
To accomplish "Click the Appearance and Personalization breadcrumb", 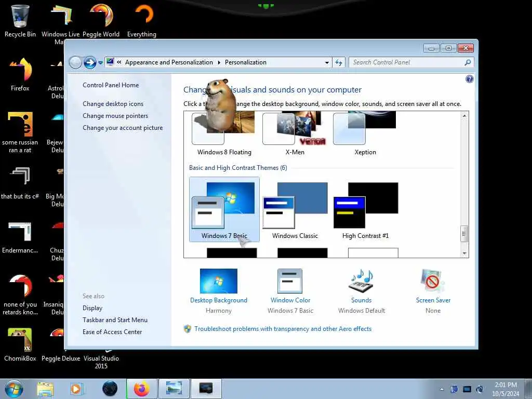I will pos(169,62).
